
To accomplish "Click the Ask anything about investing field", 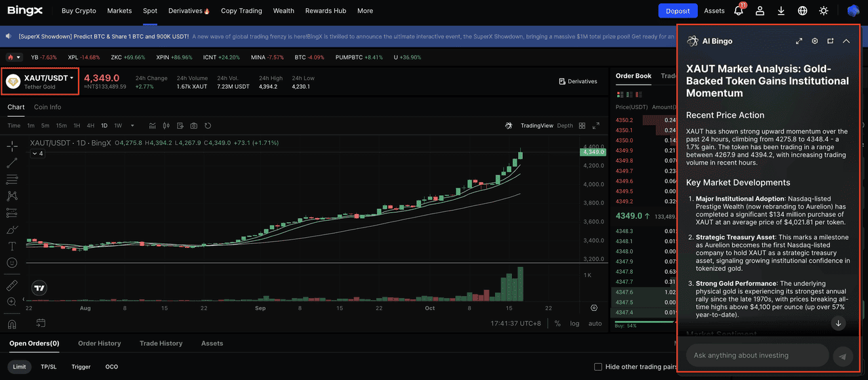I will (x=757, y=355).
